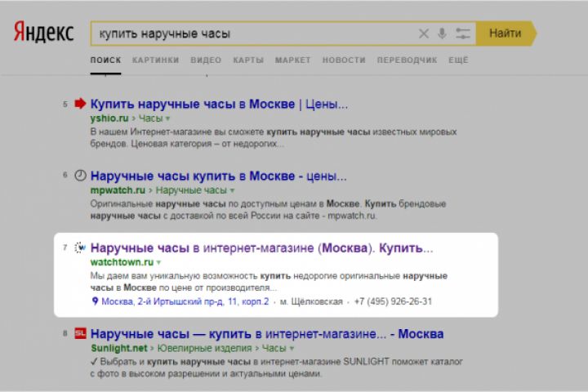Click the Sunlight red SL favicon
This screenshot has width=588, height=392.
[80, 333]
